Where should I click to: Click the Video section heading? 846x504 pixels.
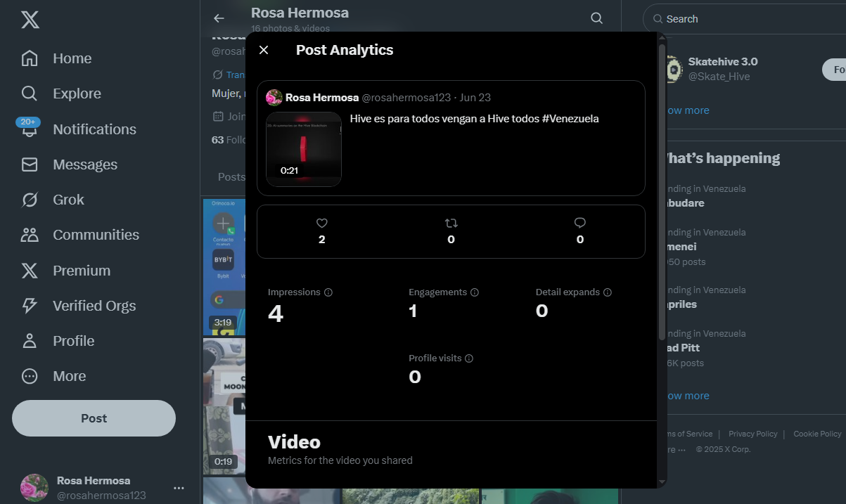[x=294, y=442]
